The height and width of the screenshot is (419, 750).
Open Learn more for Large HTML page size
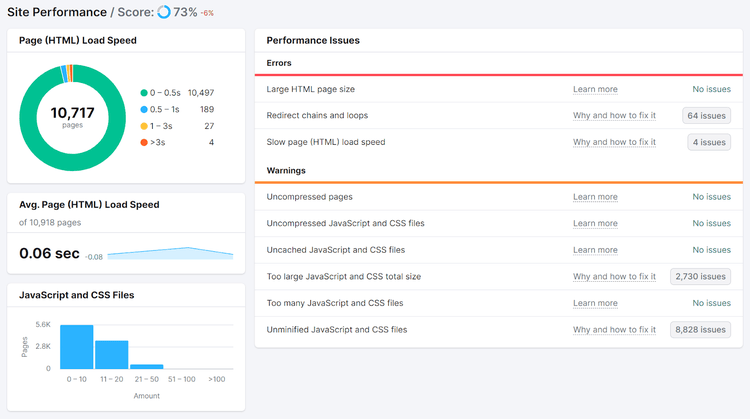click(595, 89)
